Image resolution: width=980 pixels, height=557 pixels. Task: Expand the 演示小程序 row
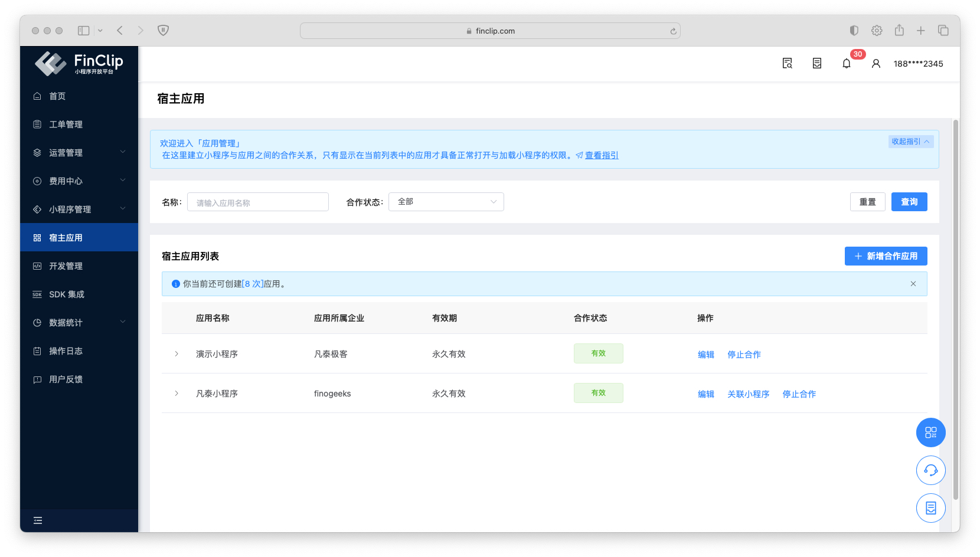(x=177, y=354)
